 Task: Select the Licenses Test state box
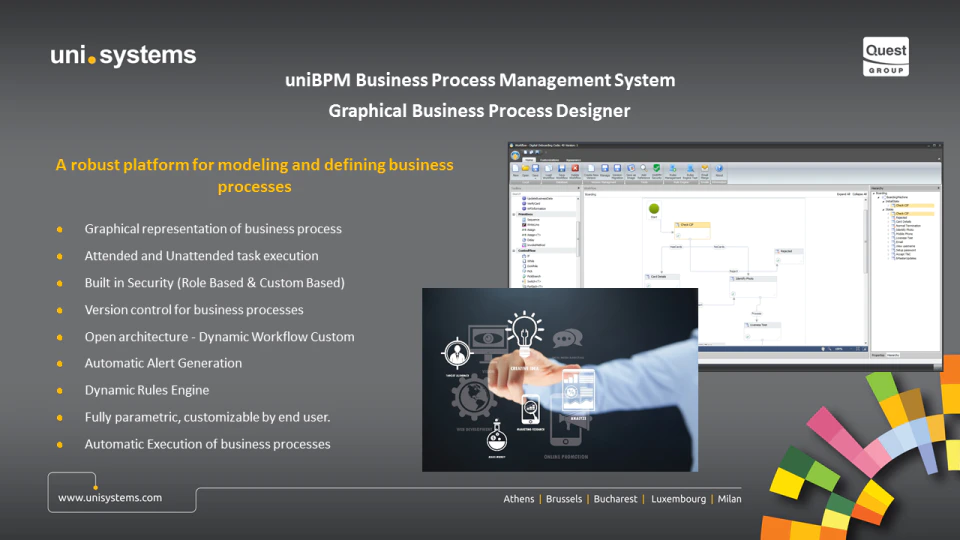click(x=762, y=331)
